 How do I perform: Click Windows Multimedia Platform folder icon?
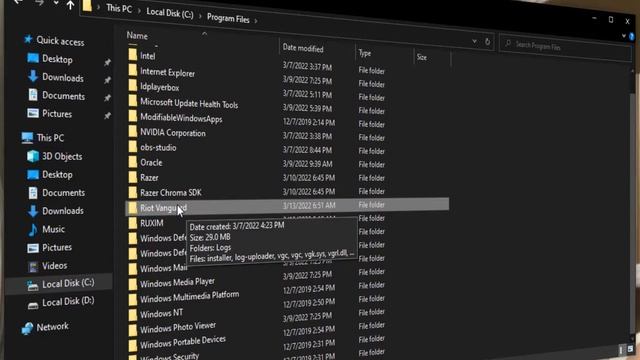[x=133, y=300]
